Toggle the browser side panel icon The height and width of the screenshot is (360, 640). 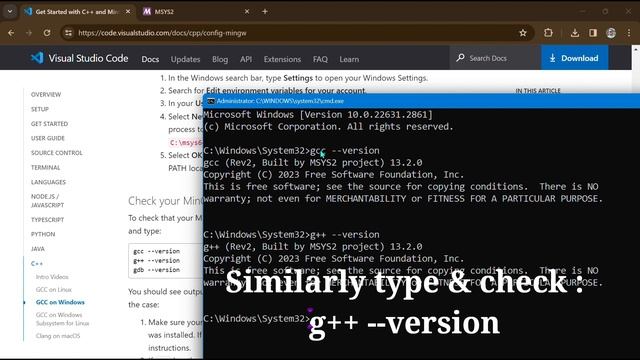[593, 33]
